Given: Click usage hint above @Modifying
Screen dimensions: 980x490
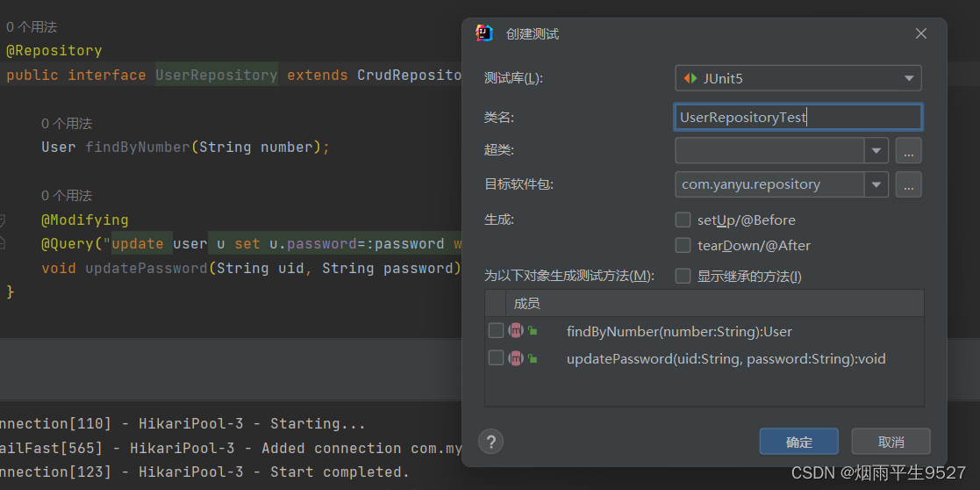Looking at the screenshot, I should click(x=67, y=196).
